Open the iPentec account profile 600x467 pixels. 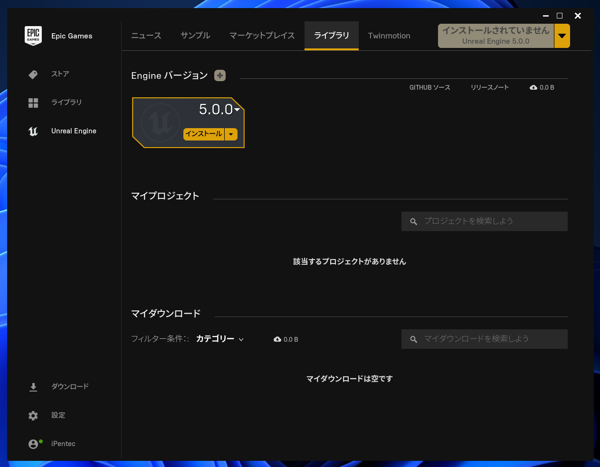(x=63, y=444)
